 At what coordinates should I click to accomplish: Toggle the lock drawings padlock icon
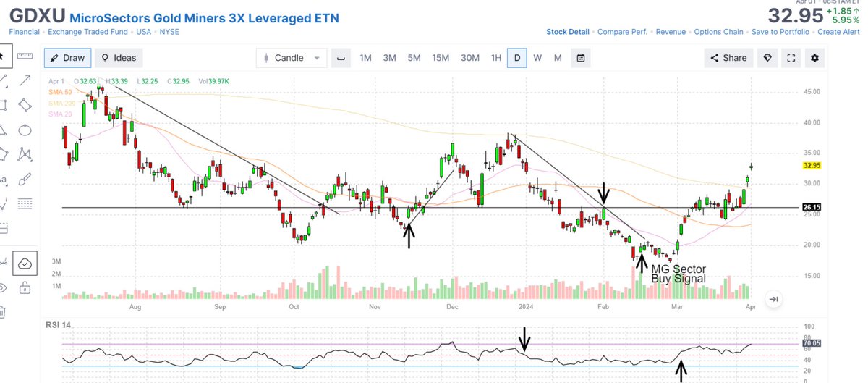coord(26,288)
